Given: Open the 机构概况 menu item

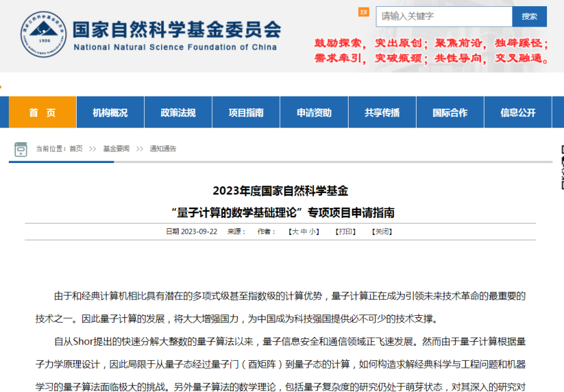Looking at the screenshot, I should pyautogui.click(x=110, y=113).
